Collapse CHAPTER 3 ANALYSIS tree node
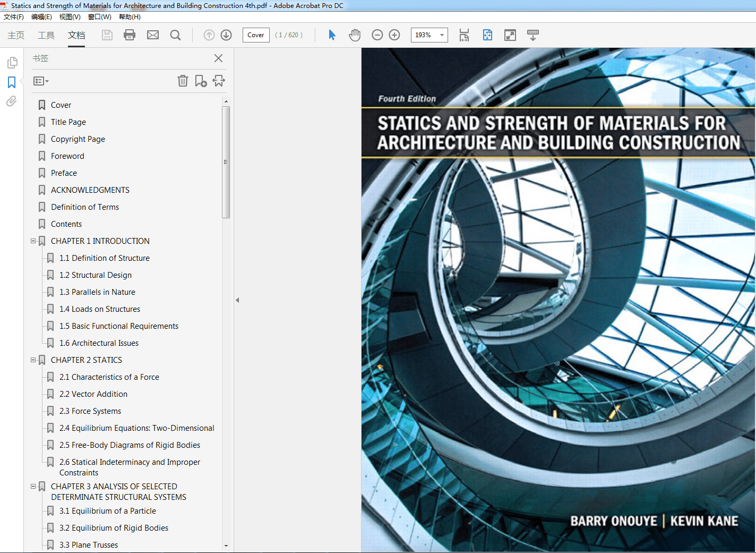The height and width of the screenshot is (553, 756). pos(33,486)
